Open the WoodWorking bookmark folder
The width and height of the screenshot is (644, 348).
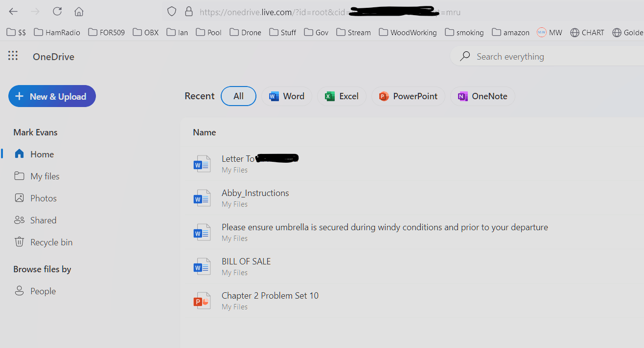tap(408, 32)
